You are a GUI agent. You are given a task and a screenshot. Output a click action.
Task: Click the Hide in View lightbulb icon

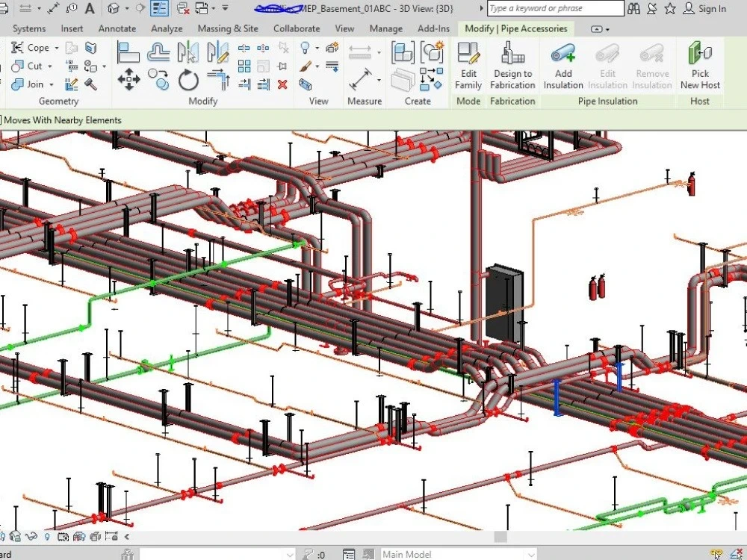click(x=306, y=47)
